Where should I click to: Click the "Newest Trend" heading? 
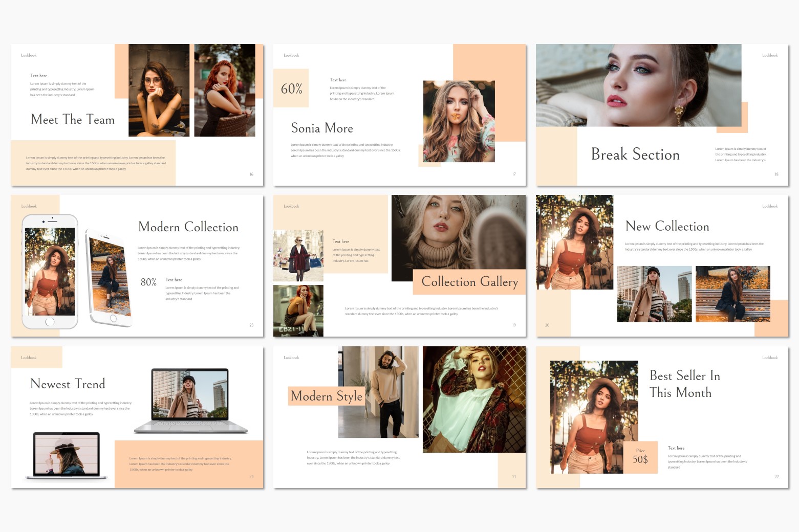(x=68, y=384)
